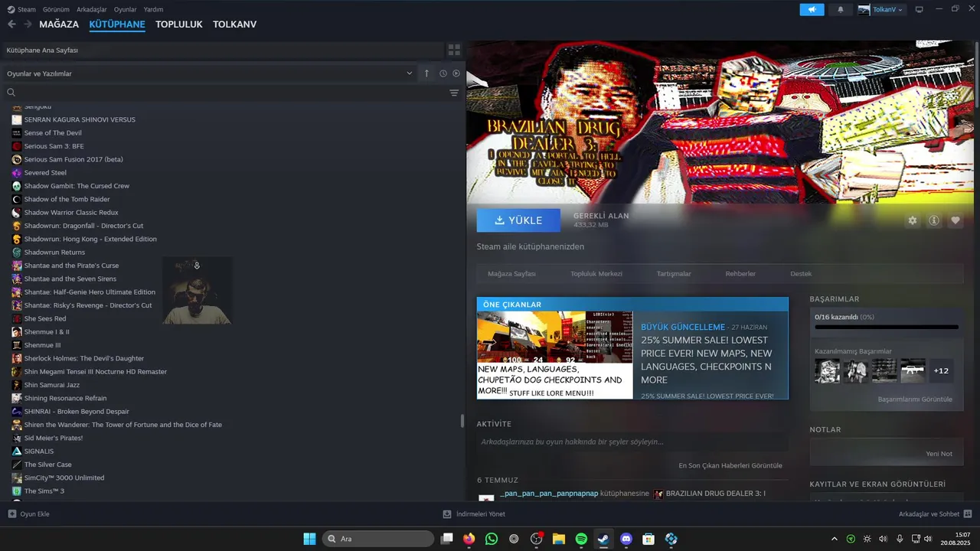This screenshot has height=551, width=980.
Task: Toggle ready-to-play filter icon
Action: [x=456, y=73]
